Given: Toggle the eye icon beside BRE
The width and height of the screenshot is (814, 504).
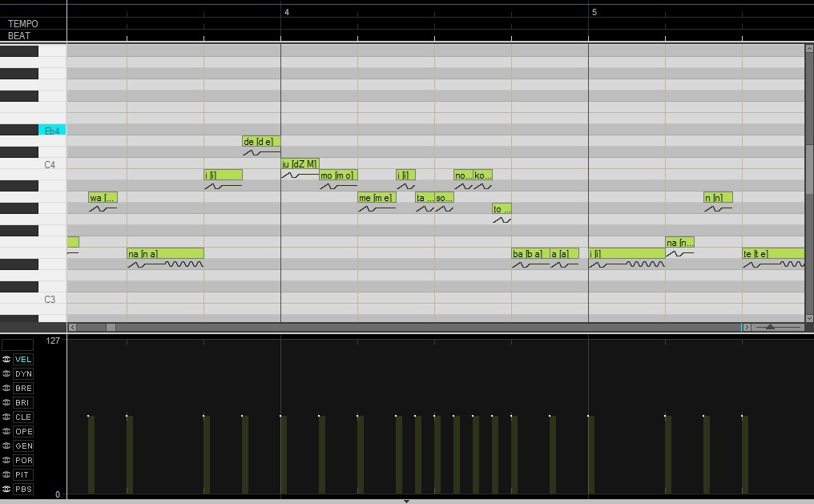Looking at the screenshot, I should [x=6, y=389].
